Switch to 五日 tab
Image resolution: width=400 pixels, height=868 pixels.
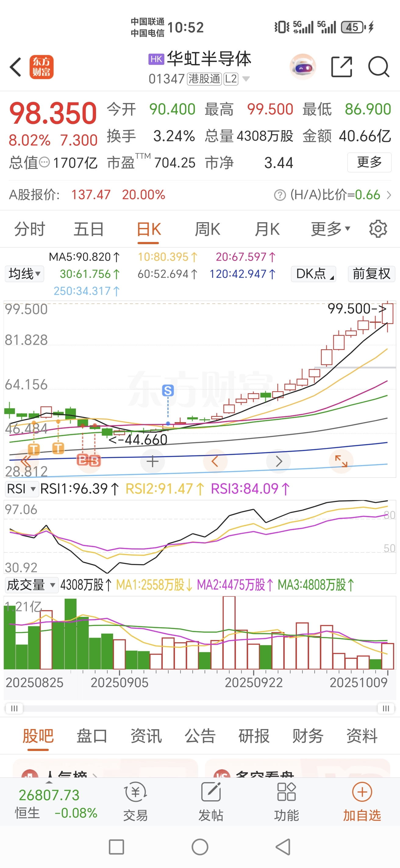point(89,229)
